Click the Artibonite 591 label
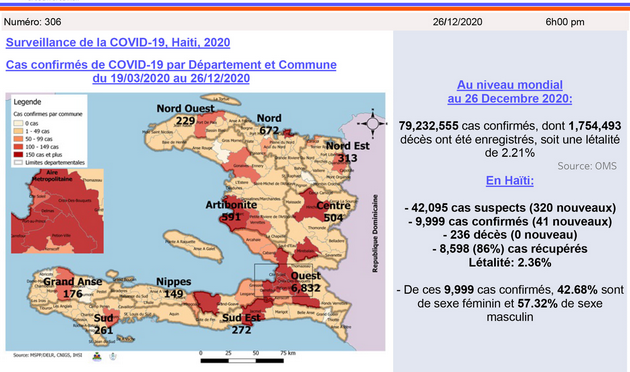 (x=231, y=211)
